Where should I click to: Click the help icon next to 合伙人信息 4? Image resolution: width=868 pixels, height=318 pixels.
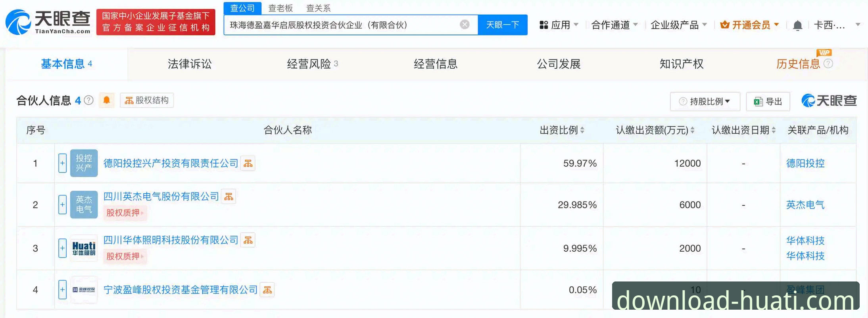tap(89, 100)
